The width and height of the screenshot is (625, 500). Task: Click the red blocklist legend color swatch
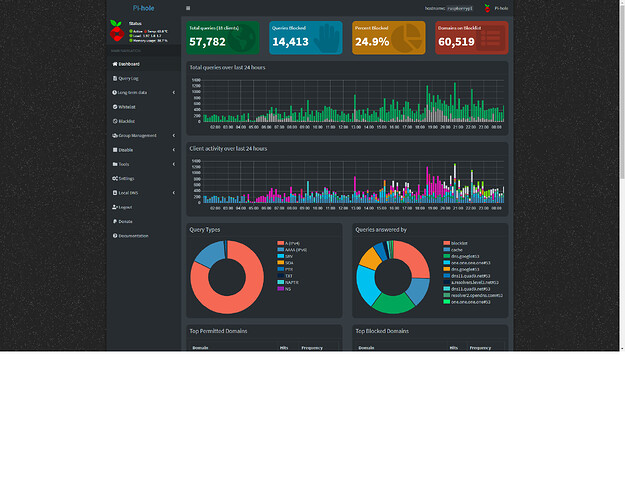tap(446, 243)
